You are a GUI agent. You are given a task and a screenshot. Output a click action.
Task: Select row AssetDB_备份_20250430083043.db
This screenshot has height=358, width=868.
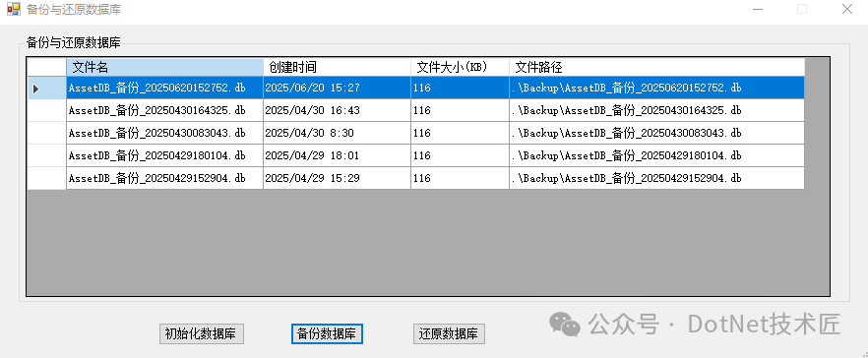(415, 134)
